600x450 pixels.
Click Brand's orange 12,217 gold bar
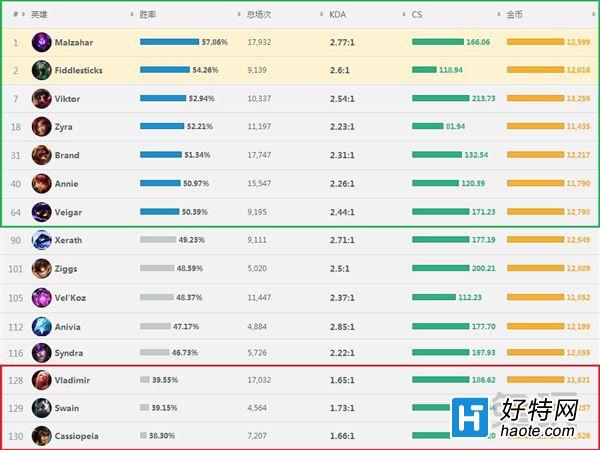coord(535,155)
